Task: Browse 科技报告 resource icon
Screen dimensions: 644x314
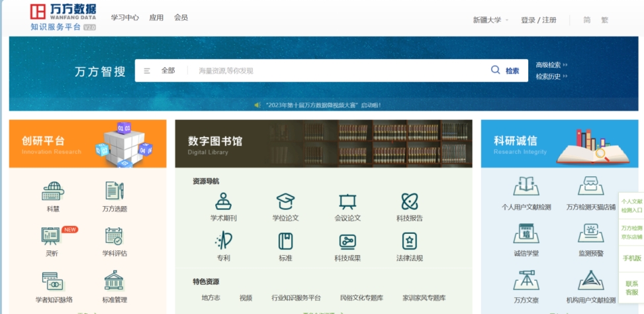Action: [x=410, y=201]
